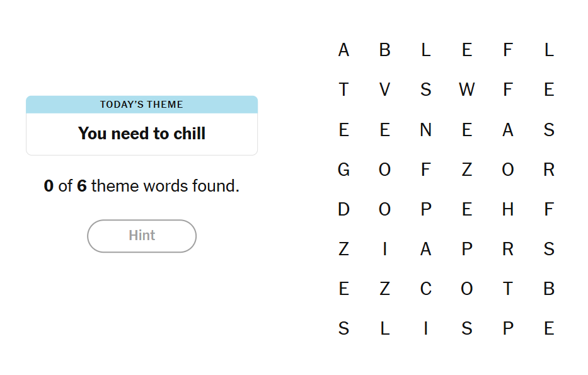Click the Hint button
This screenshot has width=588, height=375.
(142, 236)
